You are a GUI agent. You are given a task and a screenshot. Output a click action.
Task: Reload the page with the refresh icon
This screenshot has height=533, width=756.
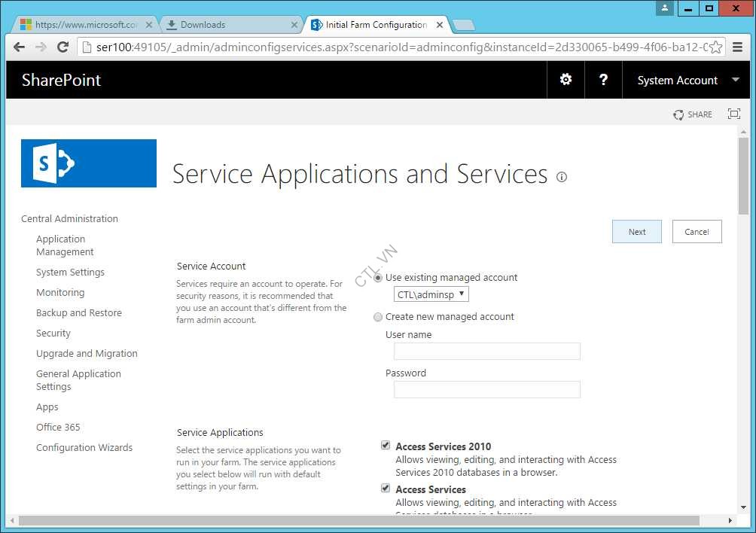(x=62, y=47)
